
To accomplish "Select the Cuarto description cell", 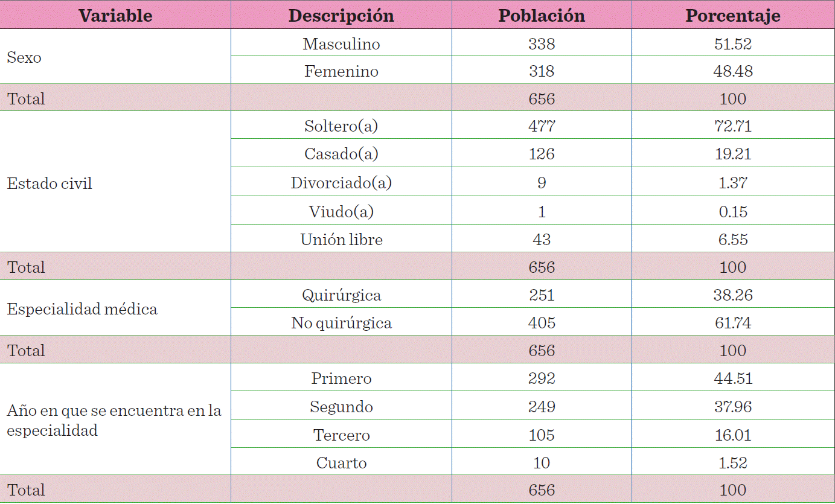I will (x=341, y=463).
